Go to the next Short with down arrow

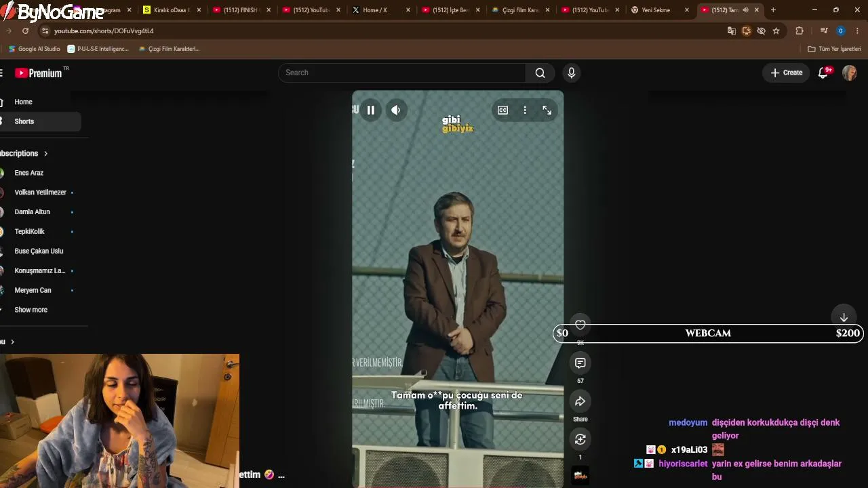click(844, 317)
